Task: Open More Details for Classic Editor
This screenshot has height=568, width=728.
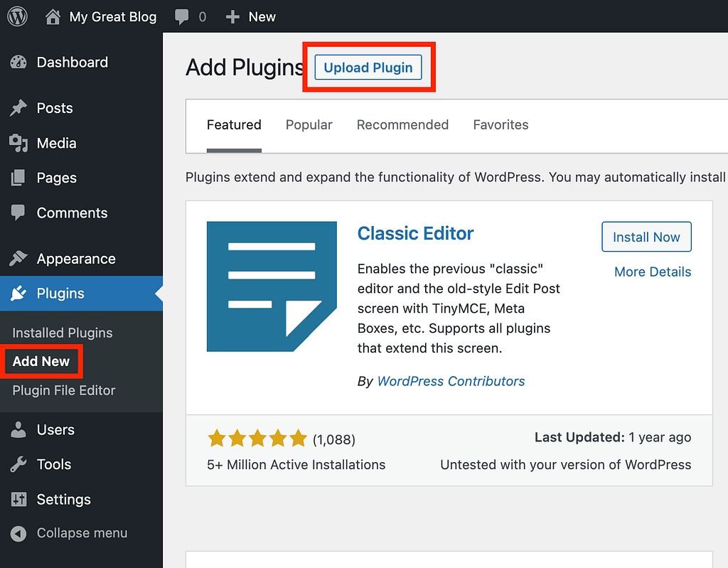Action: point(653,272)
